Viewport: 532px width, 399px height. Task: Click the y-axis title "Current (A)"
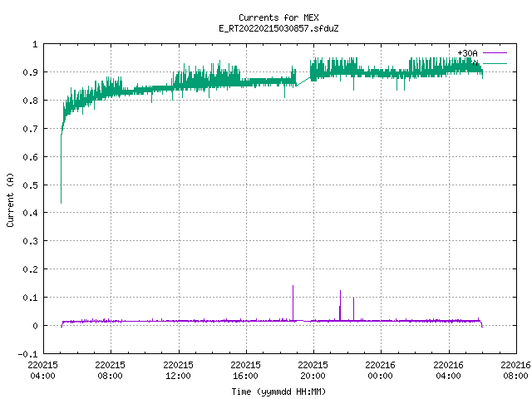10,200
